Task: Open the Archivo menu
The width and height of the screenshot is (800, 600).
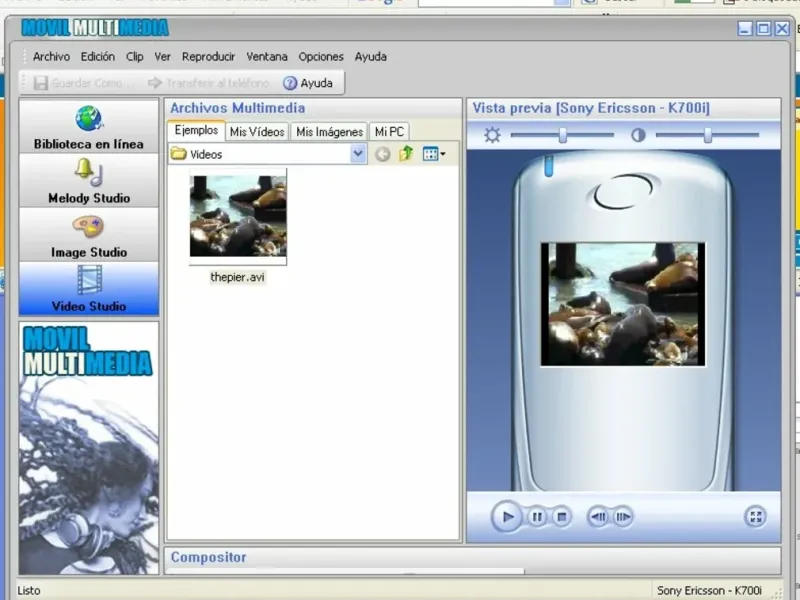Action: tap(51, 57)
